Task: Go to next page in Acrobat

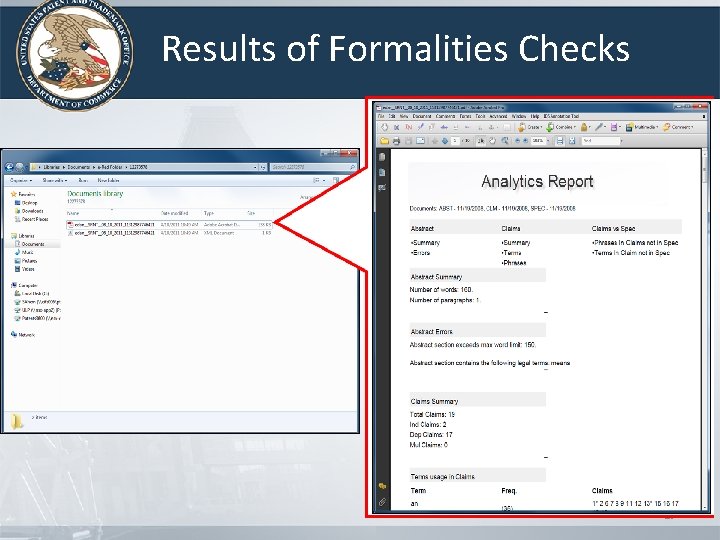Action: [x=445, y=141]
